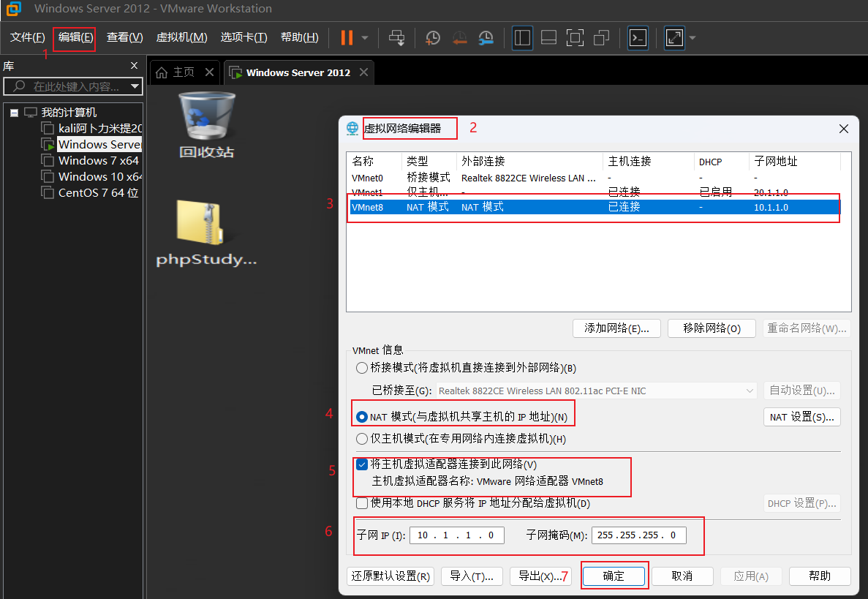The height and width of the screenshot is (599, 868).
Task: Switch to Windows Server 2012 tab
Action: pos(290,72)
